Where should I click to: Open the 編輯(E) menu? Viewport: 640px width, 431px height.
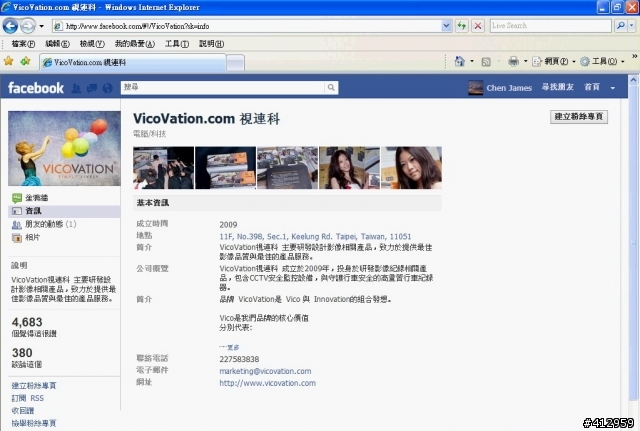(x=57, y=44)
